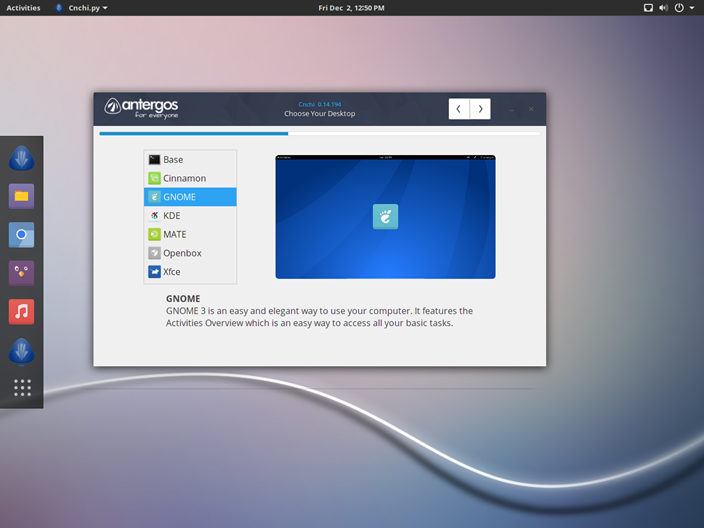Open the purple chat app in dock
This screenshot has width=704, height=528.
[22, 273]
